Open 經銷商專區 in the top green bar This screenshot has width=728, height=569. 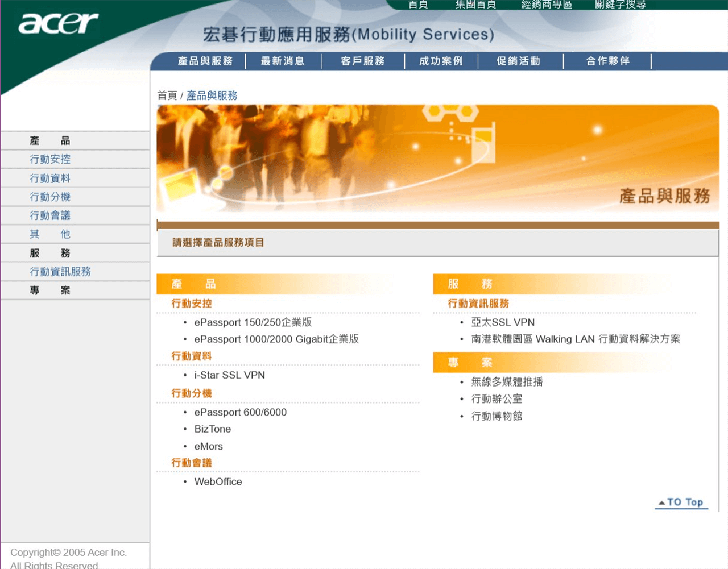(547, 5)
